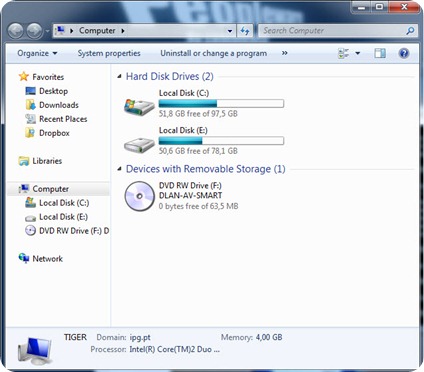Click the Dropbox folder icon

coord(30,133)
